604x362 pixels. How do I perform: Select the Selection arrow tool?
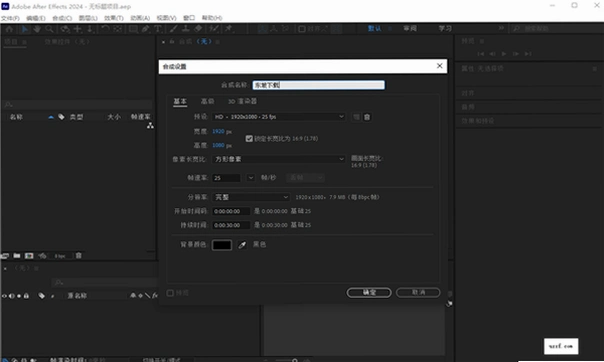tap(25, 29)
